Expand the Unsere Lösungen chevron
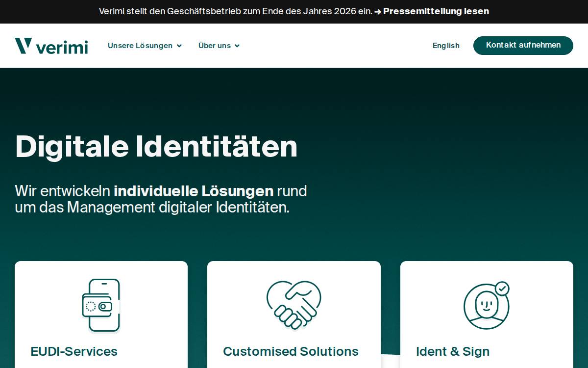Screen dimensions: 588x368 coord(179,46)
